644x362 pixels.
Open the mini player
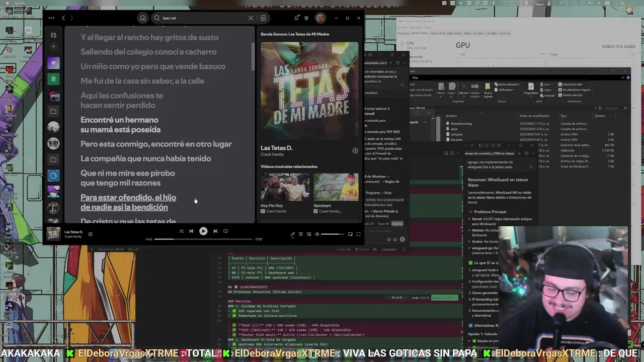pos(350,234)
